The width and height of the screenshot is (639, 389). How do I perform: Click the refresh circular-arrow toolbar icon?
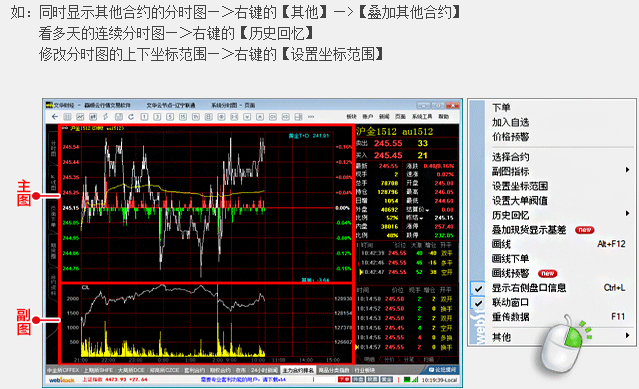[x=131, y=117]
